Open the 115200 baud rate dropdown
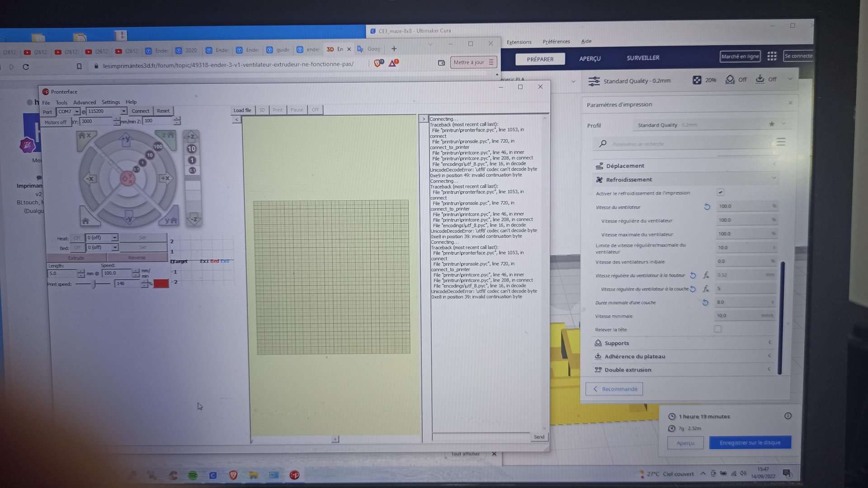 (123, 111)
